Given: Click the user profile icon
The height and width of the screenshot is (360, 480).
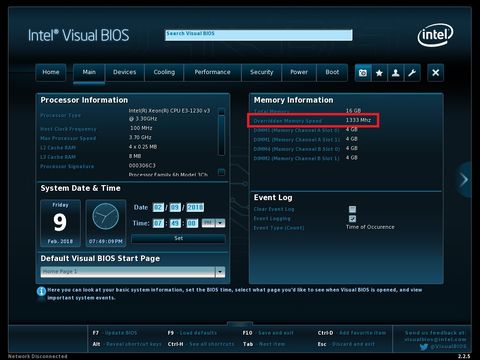Looking at the screenshot, I should [x=396, y=73].
